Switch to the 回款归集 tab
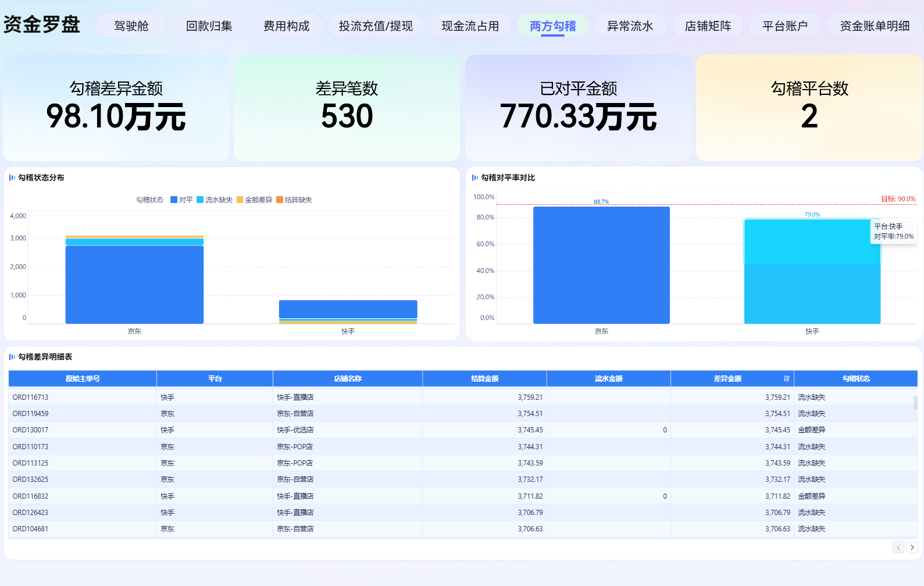Image resolution: width=924 pixels, height=586 pixels. pyautogui.click(x=209, y=26)
